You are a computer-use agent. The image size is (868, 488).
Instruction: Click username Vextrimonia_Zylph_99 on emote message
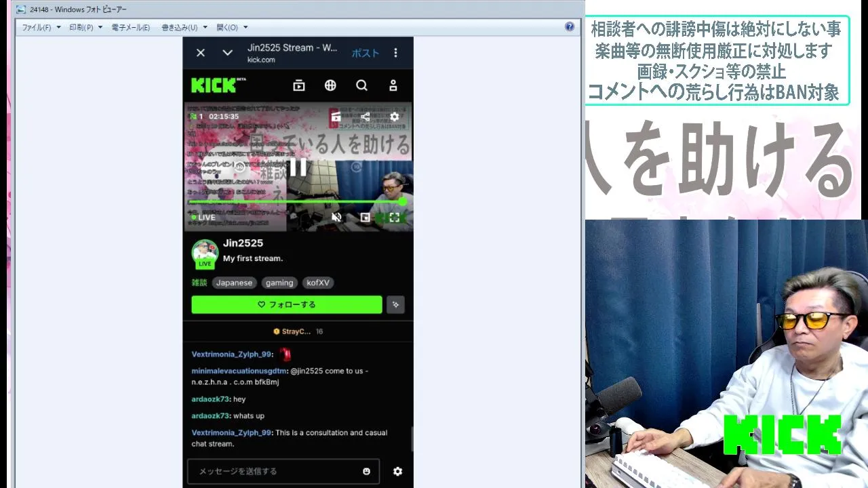[x=232, y=354]
